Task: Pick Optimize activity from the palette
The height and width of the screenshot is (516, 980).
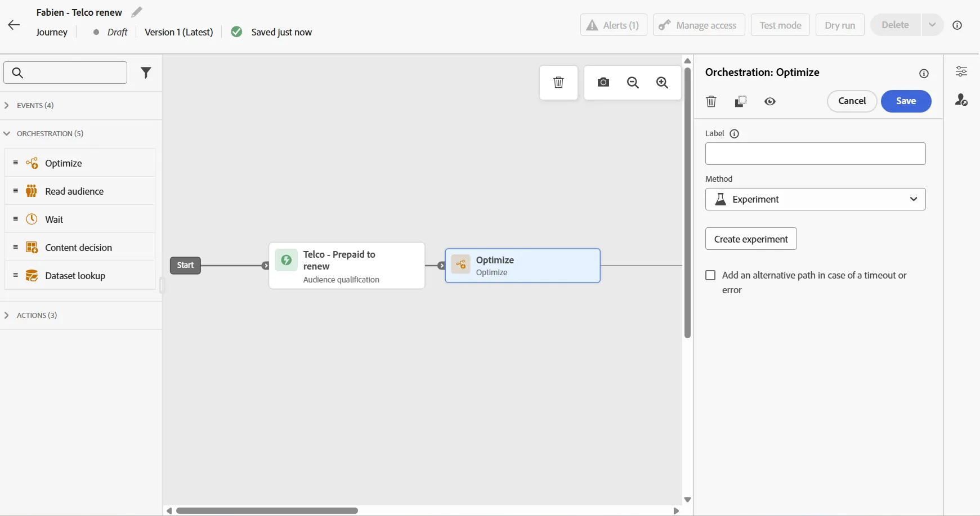Action: coord(80,163)
